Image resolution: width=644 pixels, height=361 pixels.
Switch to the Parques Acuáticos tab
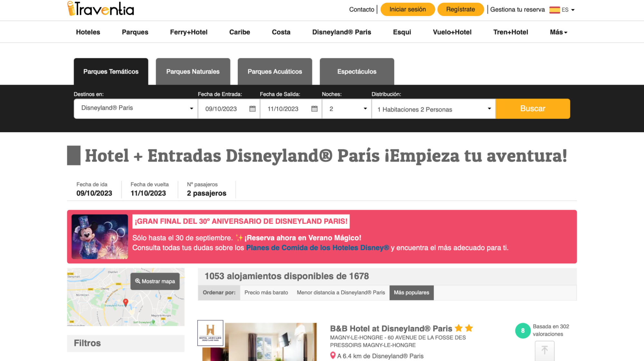(x=275, y=71)
